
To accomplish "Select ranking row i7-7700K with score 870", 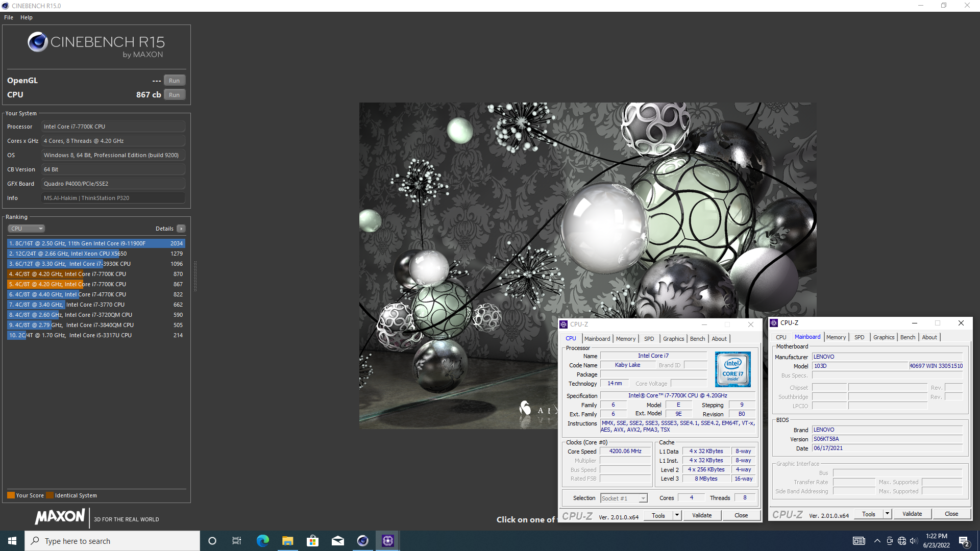I will [x=96, y=274].
